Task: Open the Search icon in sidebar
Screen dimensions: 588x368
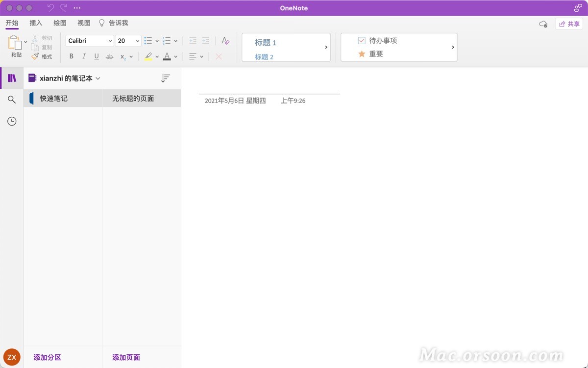Action: (x=12, y=100)
